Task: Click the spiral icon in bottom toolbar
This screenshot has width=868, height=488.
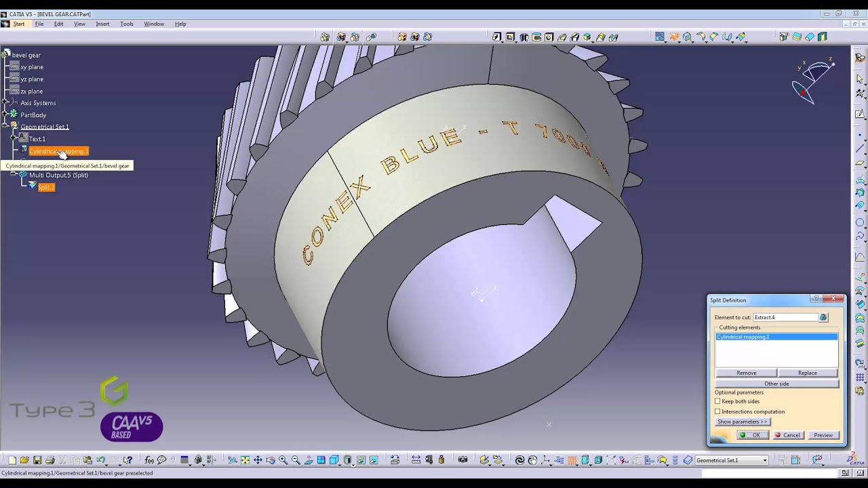Action: click(520, 460)
